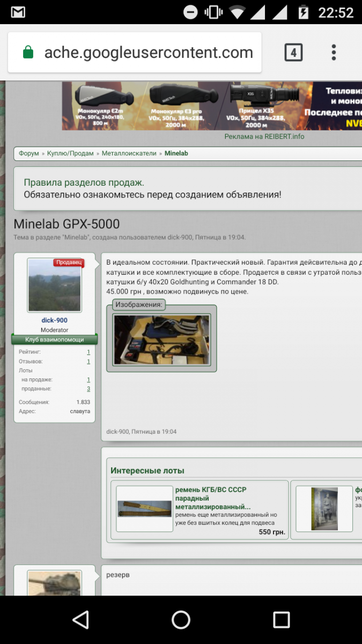
Task: Open the Minelab breadcrumb link
Action: pyautogui.click(x=176, y=153)
